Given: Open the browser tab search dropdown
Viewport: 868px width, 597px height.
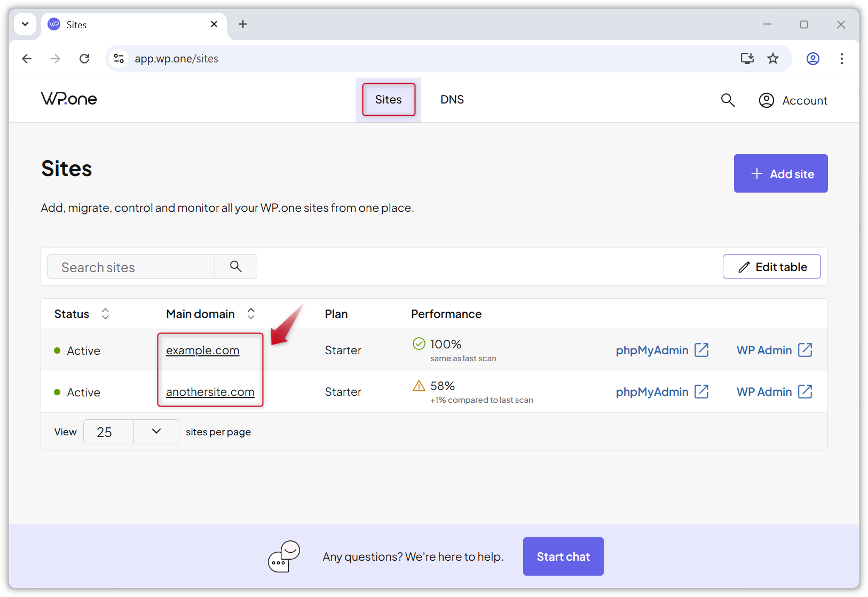Looking at the screenshot, I should pyautogui.click(x=25, y=24).
